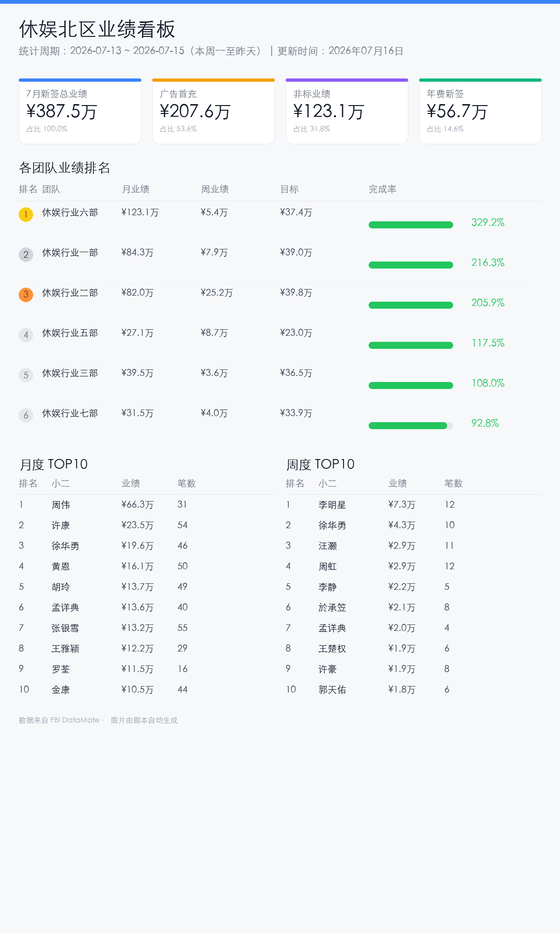
Task: Click the 月业绩 column header
Action: 135,189
